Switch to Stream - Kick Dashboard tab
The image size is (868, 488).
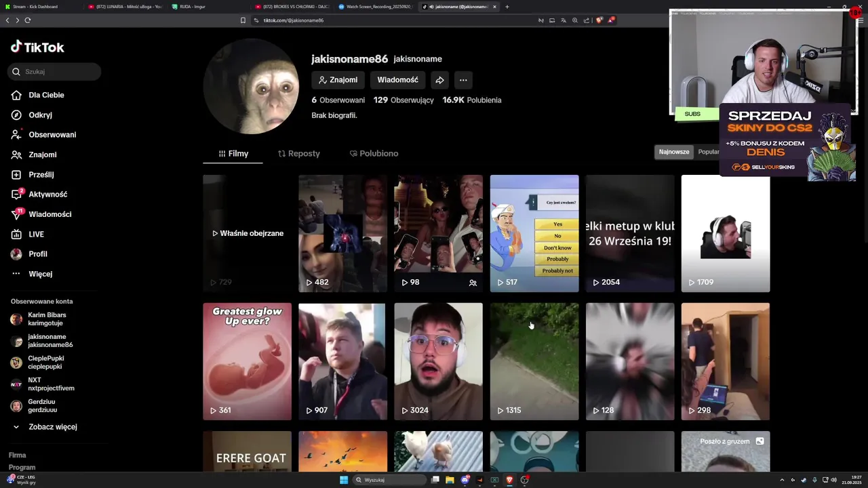(x=41, y=7)
